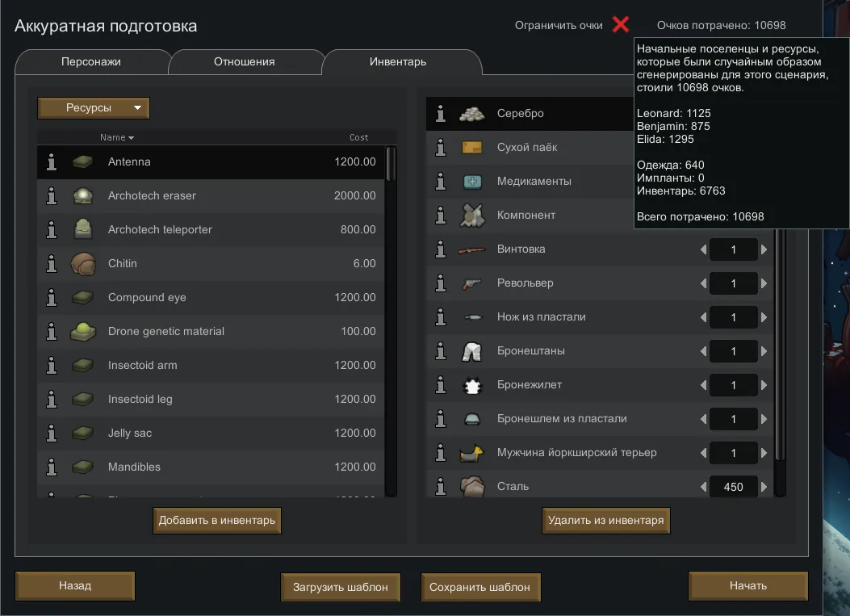Increase the Винтовка quantity with right arrow

764,250
